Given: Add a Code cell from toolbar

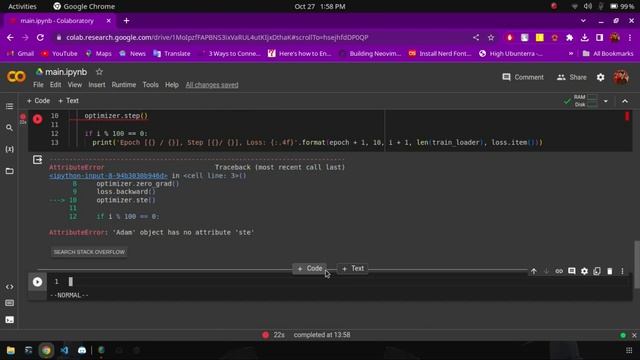Looking at the screenshot, I should 38,101.
